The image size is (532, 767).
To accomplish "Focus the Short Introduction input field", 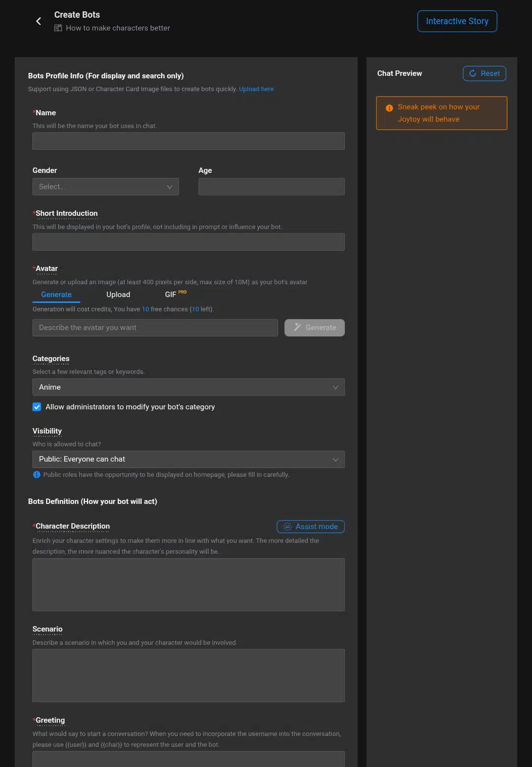I will (x=188, y=242).
